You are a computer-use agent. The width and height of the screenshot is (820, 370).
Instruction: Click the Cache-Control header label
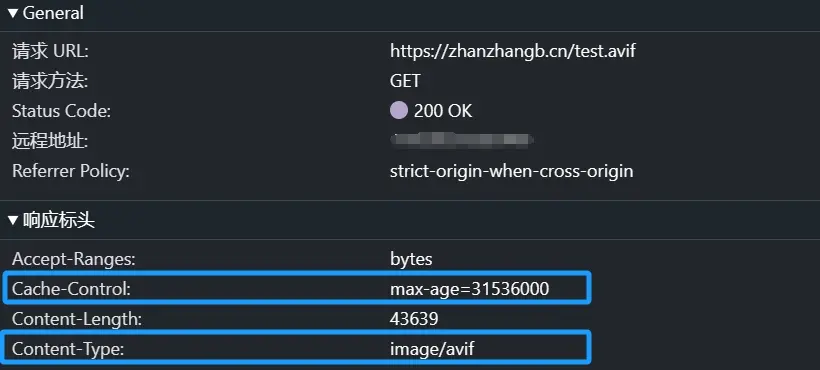(71, 288)
